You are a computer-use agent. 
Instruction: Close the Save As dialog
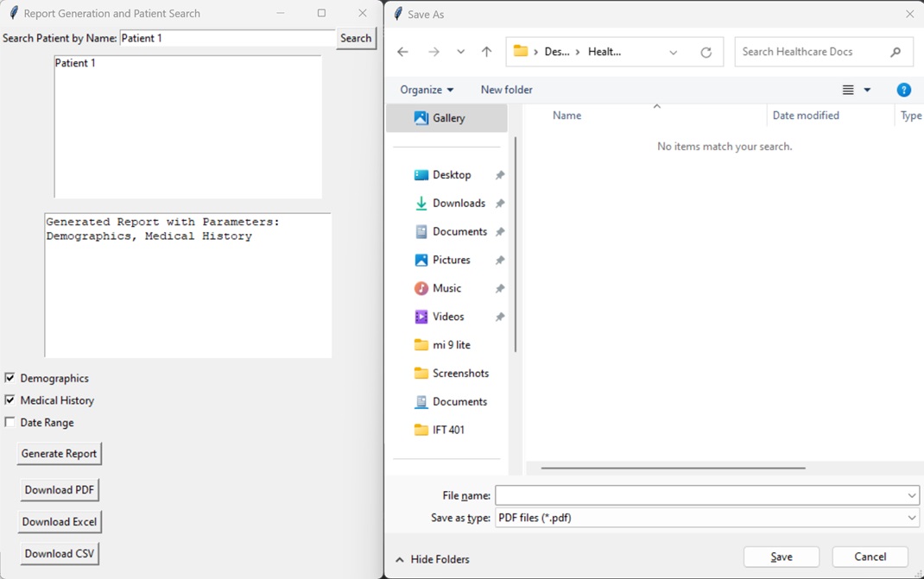click(910, 14)
